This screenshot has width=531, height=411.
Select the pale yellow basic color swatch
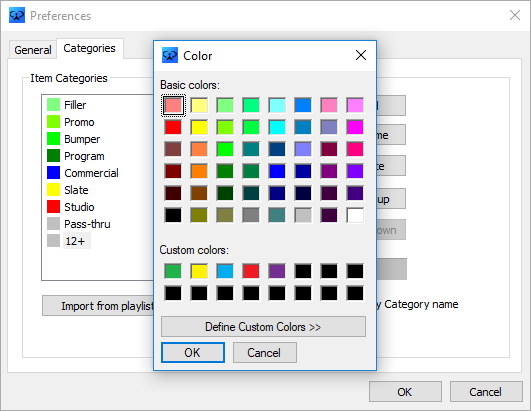click(199, 105)
